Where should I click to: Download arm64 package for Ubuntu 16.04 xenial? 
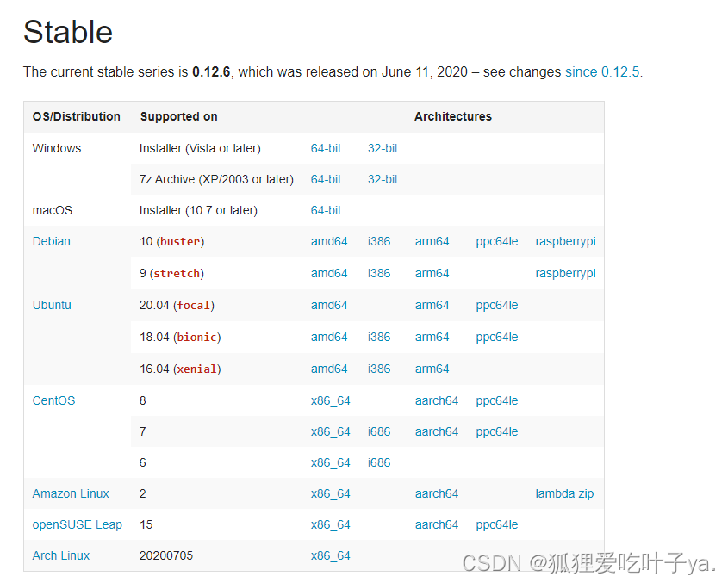click(432, 369)
